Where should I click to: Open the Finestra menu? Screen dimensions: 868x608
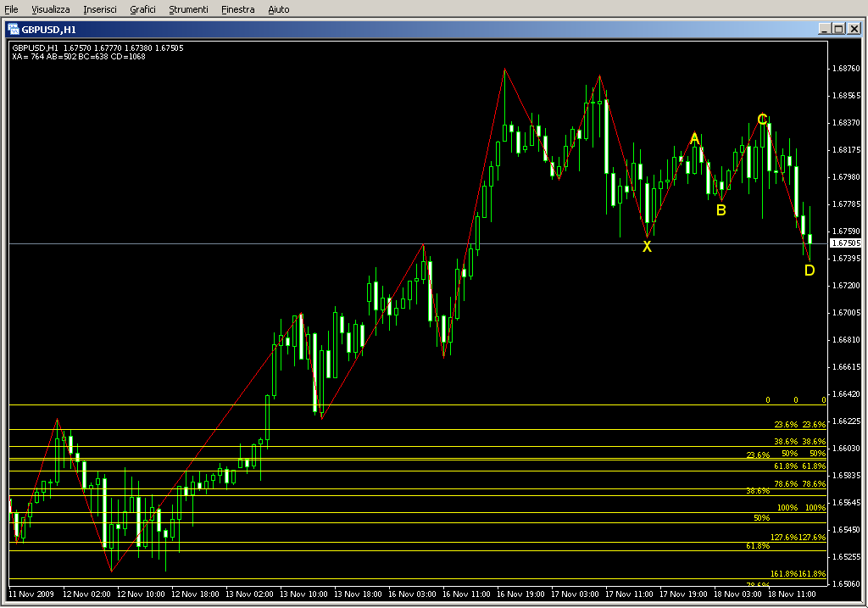tap(237, 9)
